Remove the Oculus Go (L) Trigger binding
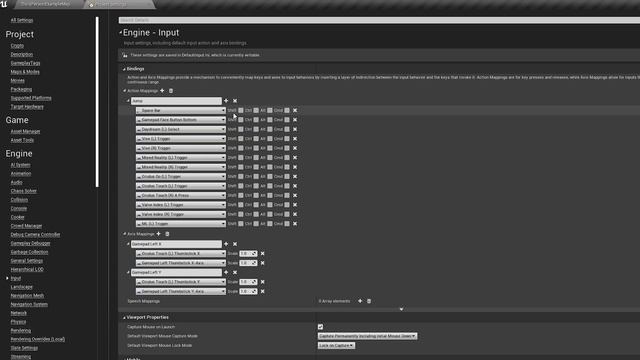Viewport: 640px width, 360px height. 295,176
